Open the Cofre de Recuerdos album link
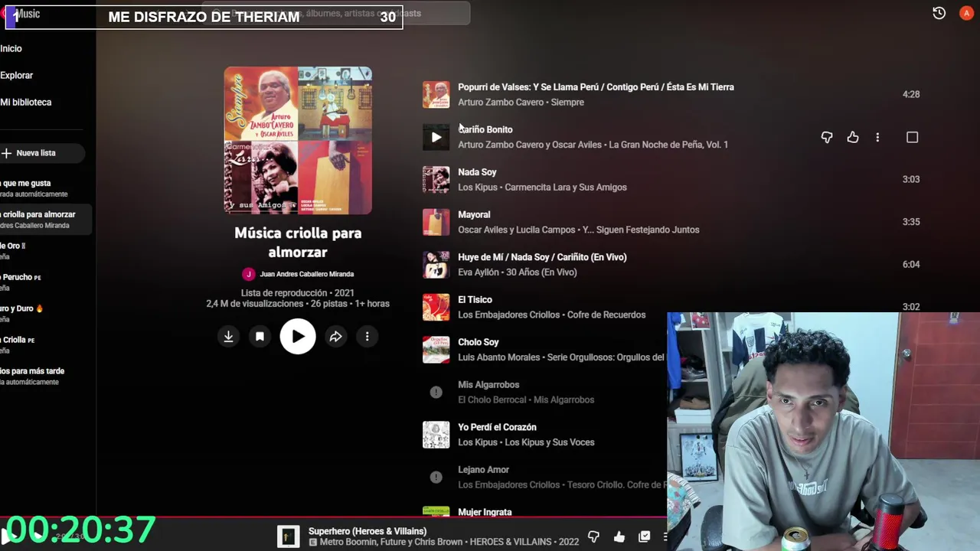This screenshot has height=551, width=980. pyautogui.click(x=604, y=315)
